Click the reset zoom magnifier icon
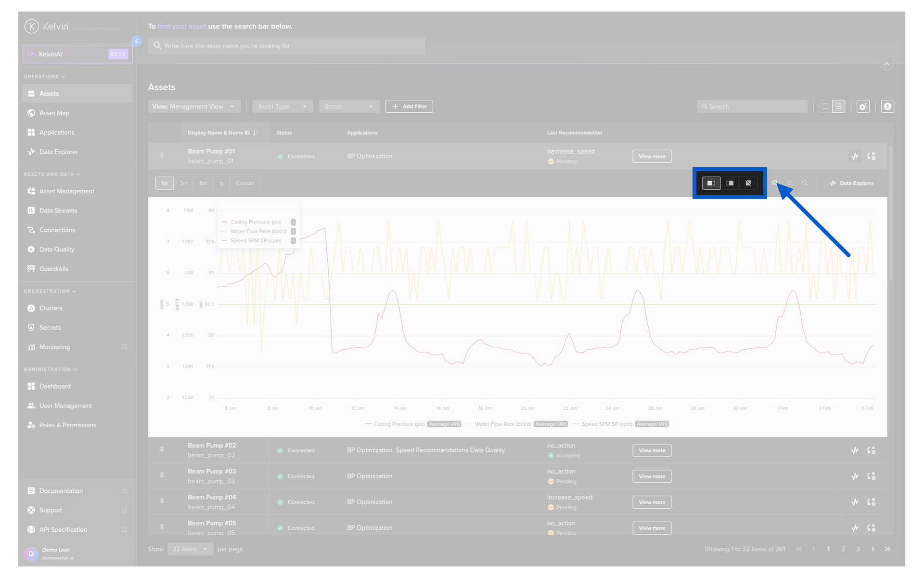This screenshot has height=578, width=924. click(x=805, y=183)
